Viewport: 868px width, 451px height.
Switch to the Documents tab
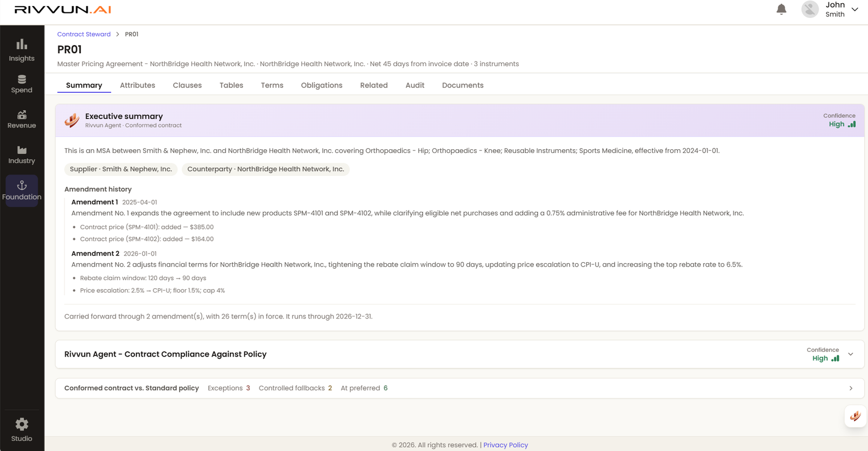(x=463, y=85)
